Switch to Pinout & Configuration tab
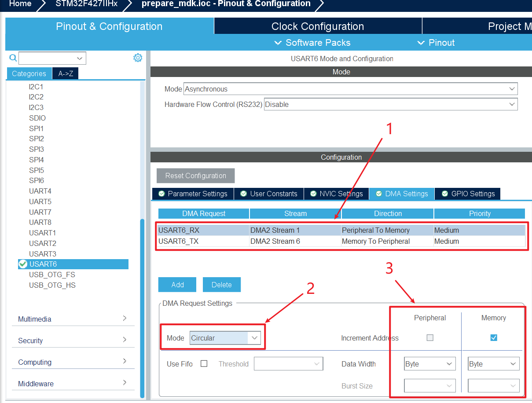This screenshot has height=403, width=532. click(x=109, y=26)
